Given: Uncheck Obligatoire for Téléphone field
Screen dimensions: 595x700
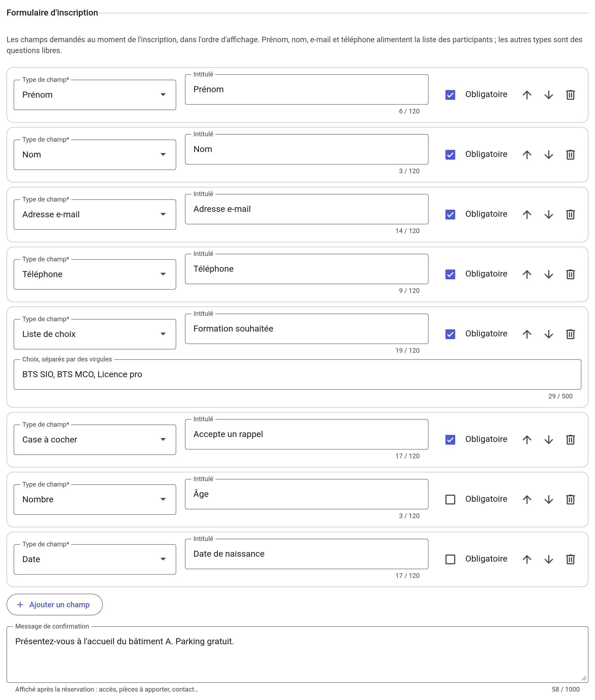Looking at the screenshot, I should pos(450,274).
